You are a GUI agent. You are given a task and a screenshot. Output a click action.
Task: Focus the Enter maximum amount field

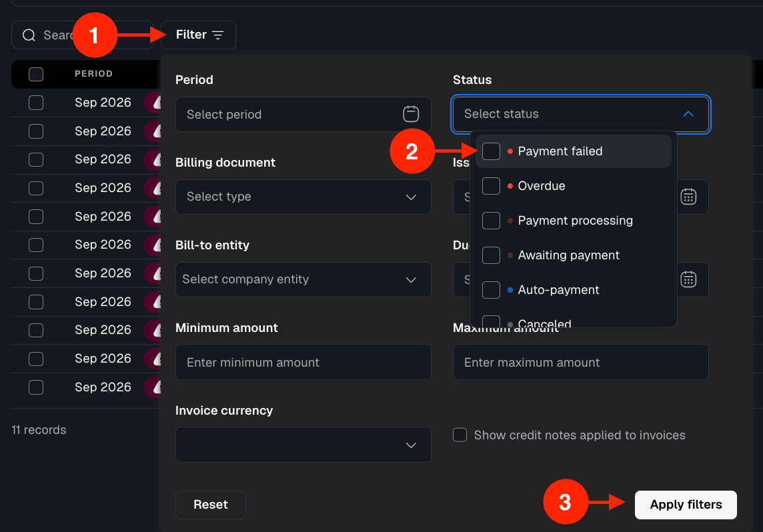click(580, 362)
